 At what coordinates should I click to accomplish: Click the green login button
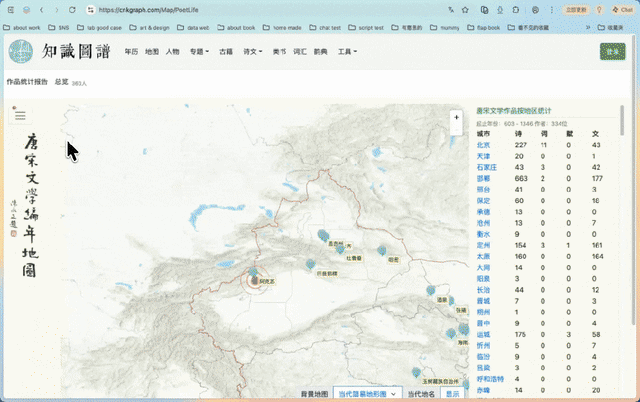[613, 51]
